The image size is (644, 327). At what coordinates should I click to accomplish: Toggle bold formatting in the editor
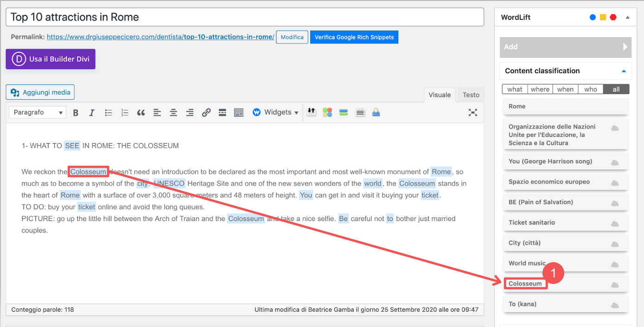(76, 112)
